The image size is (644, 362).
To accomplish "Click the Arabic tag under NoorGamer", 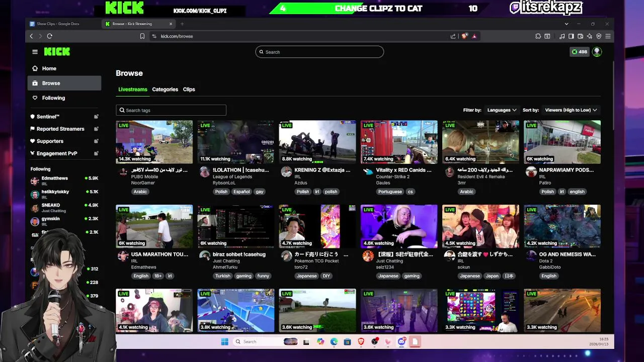I will 140,192.
